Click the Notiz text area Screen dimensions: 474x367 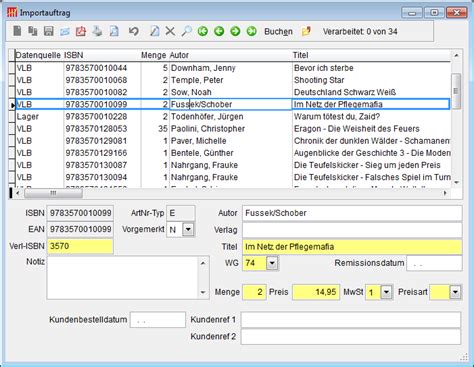pyautogui.click(x=123, y=278)
